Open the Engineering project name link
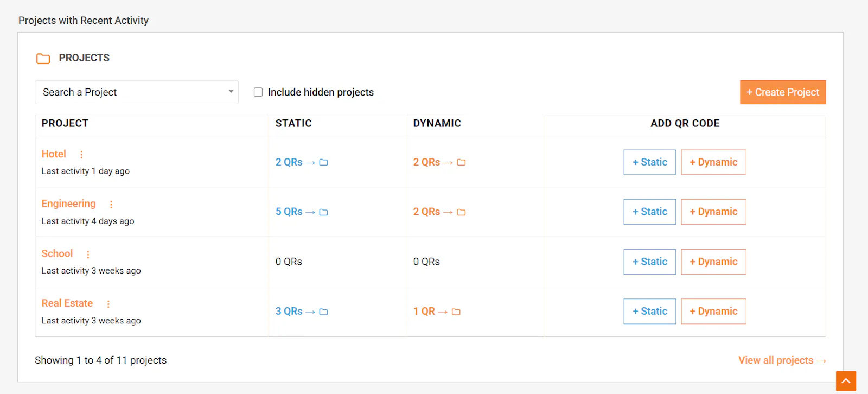The width and height of the screenshot is (868, 394). pos(69,204)
